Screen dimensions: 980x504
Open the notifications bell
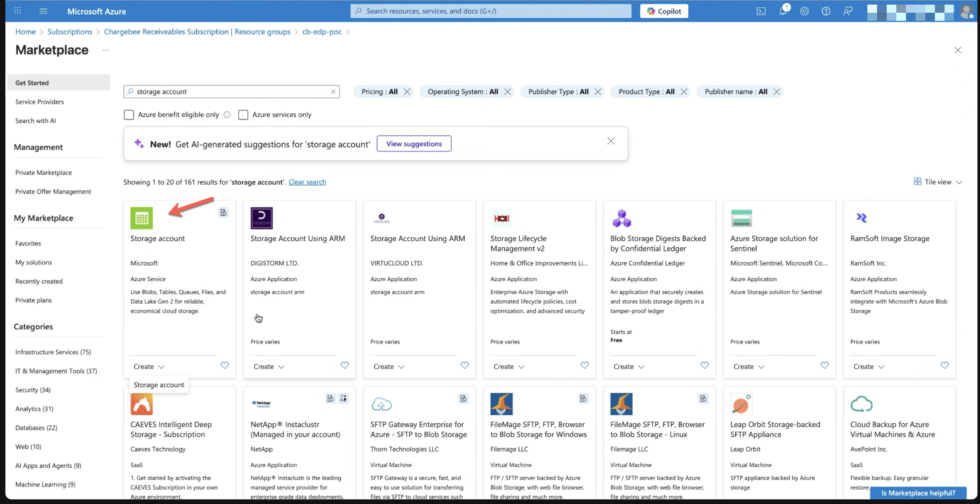tap(783, 11)
